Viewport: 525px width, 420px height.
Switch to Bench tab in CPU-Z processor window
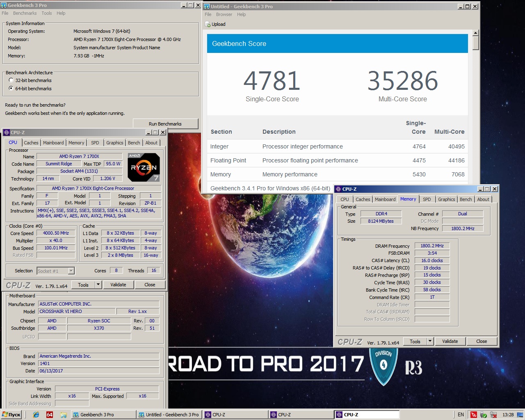click(134, 143)
